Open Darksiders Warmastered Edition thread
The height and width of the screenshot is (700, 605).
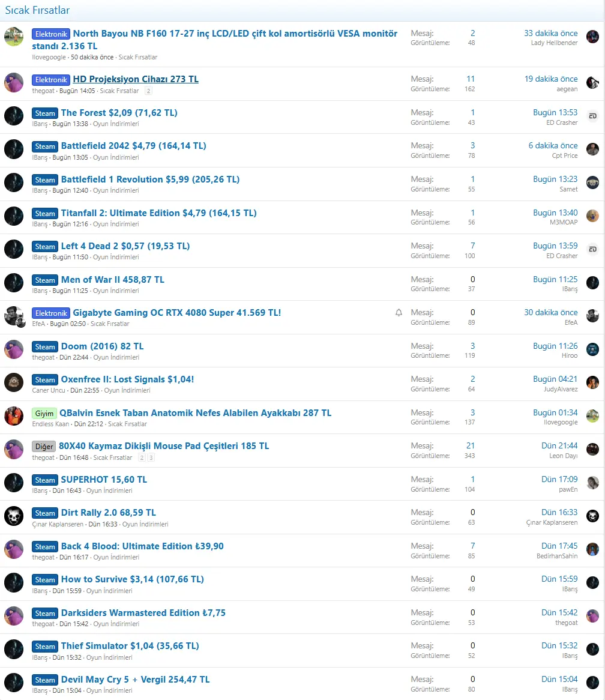point(143,612)
